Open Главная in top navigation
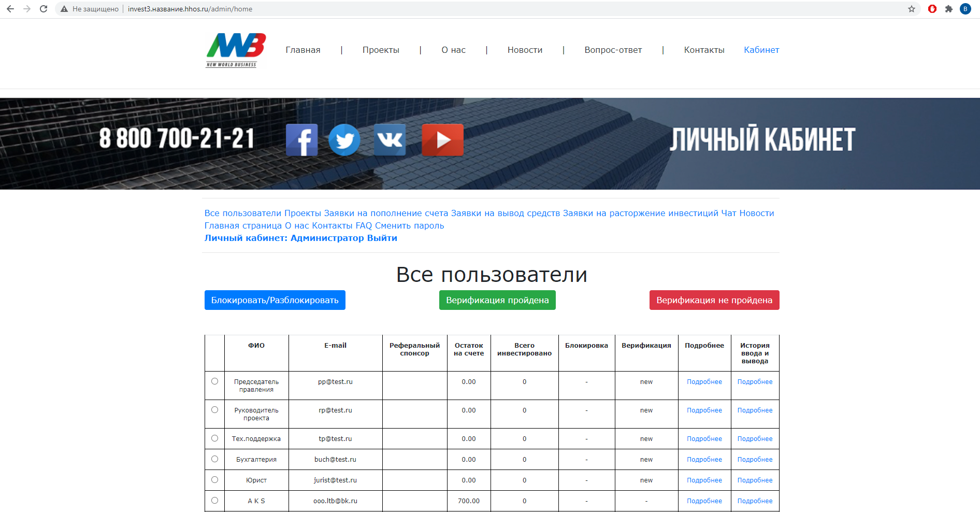The image size is (980, 512). coord(303,50)
